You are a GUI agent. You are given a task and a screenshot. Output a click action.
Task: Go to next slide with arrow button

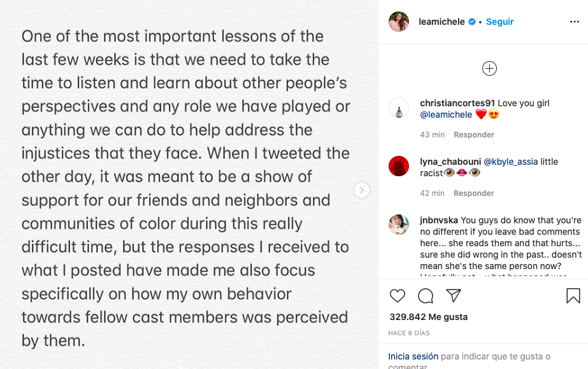click(x=361, y=190)
